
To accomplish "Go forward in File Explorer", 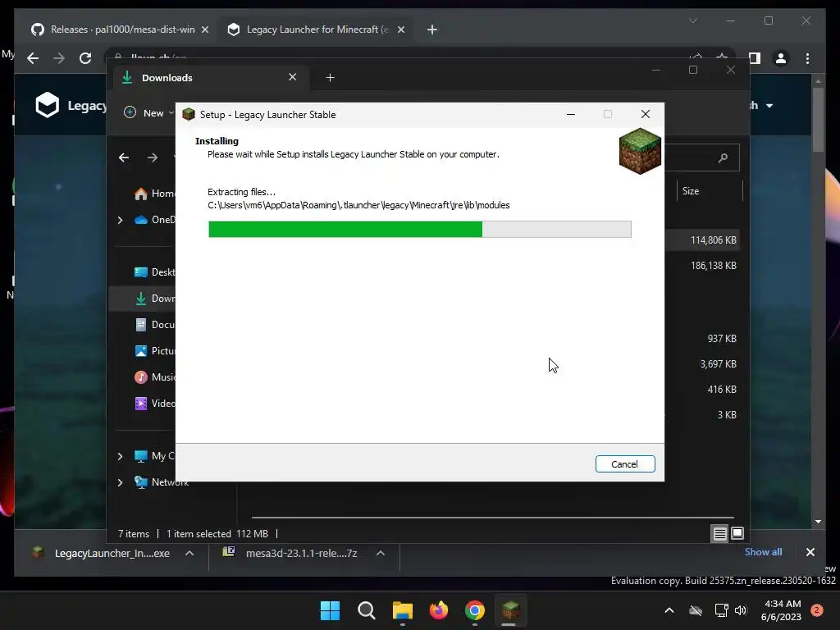I will coord(153,157).
